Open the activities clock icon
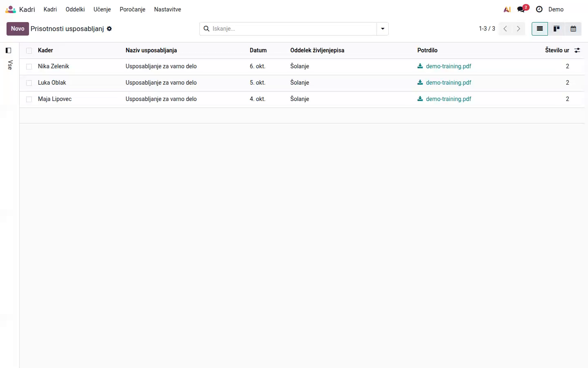Viewport: 588px width, 368px height. pyautogui.click(x=539, y=9)
